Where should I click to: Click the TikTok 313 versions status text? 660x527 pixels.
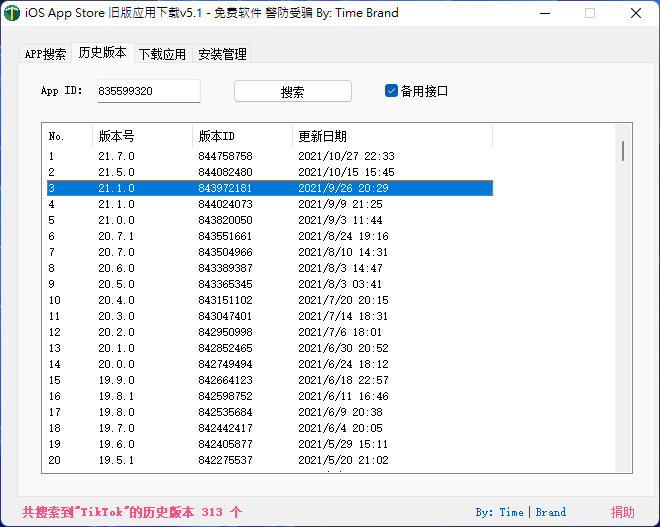click(132, 512)
